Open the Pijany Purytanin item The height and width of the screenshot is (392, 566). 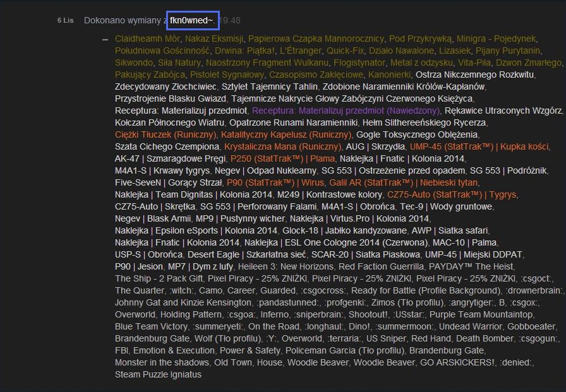pos(508,50)
